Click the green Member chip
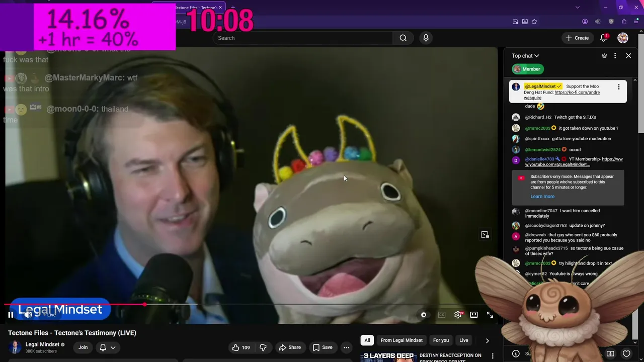The width and height of the screenshot is (644, 362). point(527,69)
